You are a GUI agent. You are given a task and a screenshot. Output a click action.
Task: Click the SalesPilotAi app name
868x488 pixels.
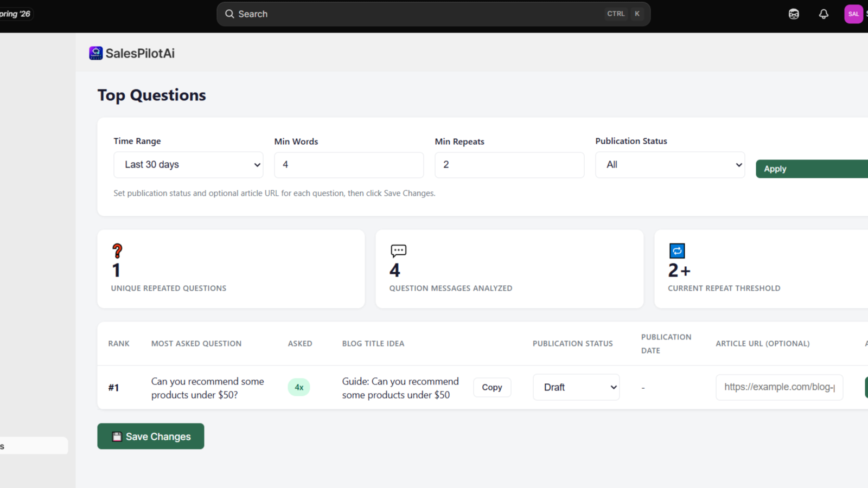[x=140, y=53]
